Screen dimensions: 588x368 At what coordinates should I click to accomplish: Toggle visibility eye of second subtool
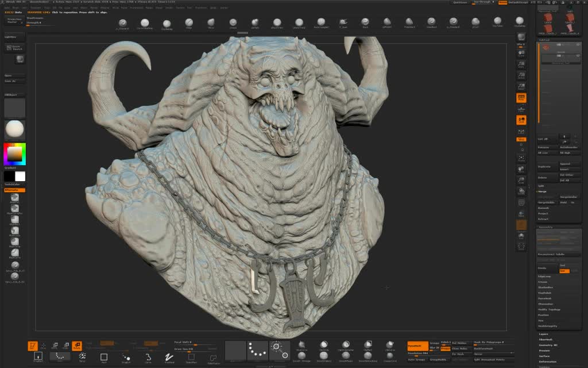pyautogui.click(x=578, y=56)
